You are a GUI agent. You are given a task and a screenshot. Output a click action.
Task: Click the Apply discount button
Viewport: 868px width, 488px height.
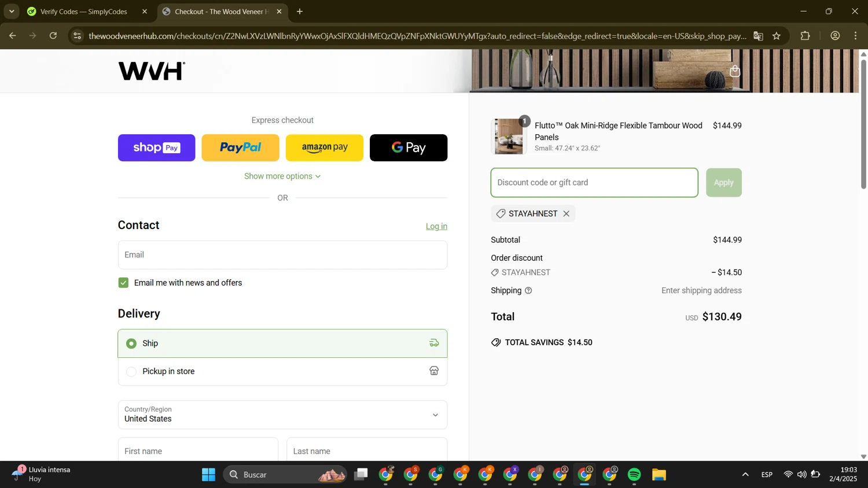(x=723, y=183)
